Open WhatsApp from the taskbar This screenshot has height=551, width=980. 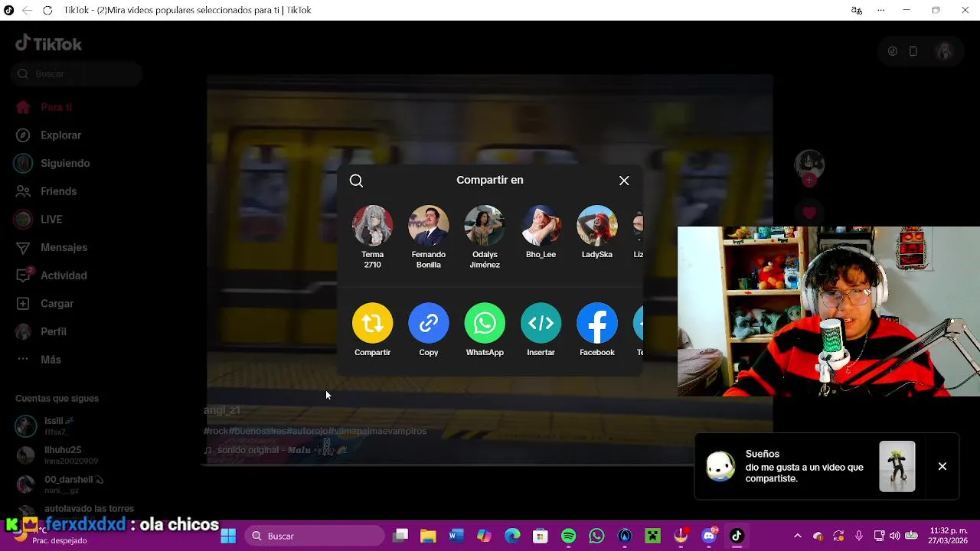point(596,536)
